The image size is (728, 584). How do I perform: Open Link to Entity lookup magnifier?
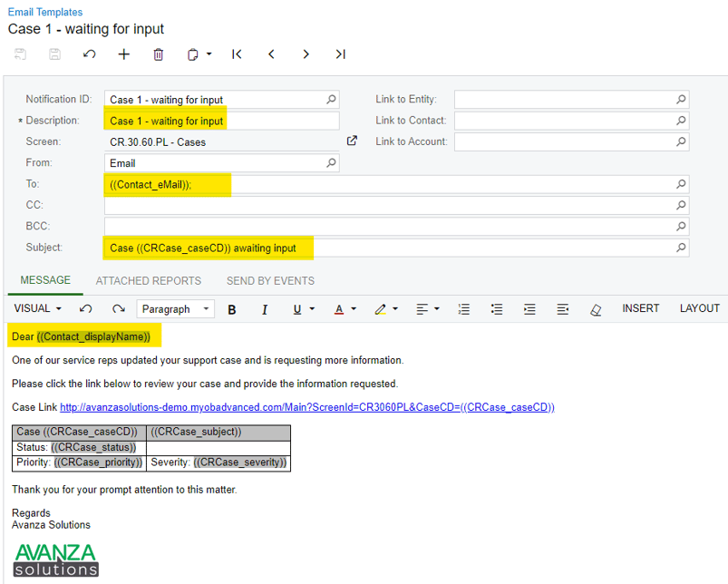point(681,100)
